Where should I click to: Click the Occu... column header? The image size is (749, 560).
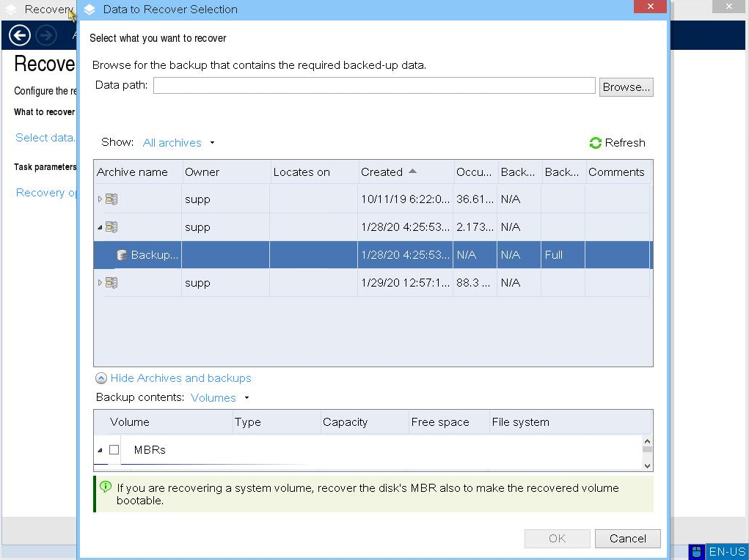pyautogui.click(x=475, y=172)
